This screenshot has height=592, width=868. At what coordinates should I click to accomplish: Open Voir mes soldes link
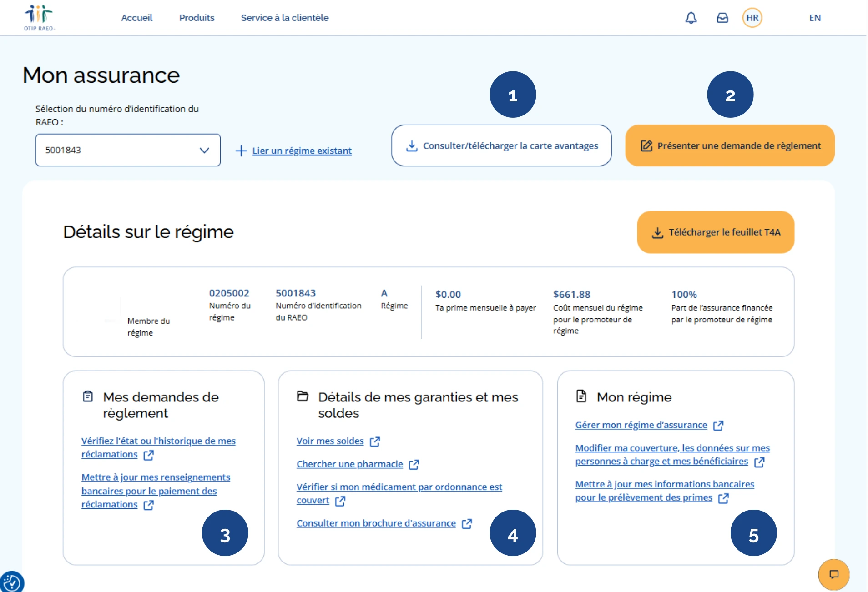(x=330, y=441)
